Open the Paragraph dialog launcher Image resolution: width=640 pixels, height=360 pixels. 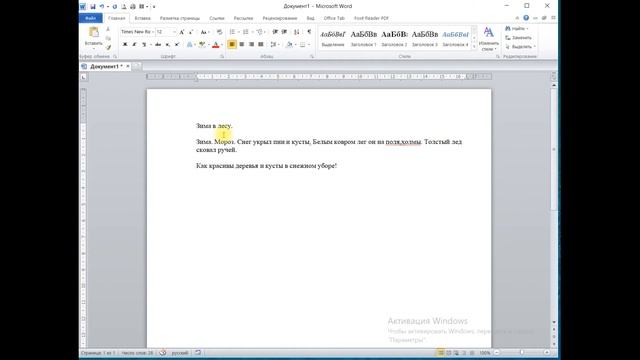(312, 57)
